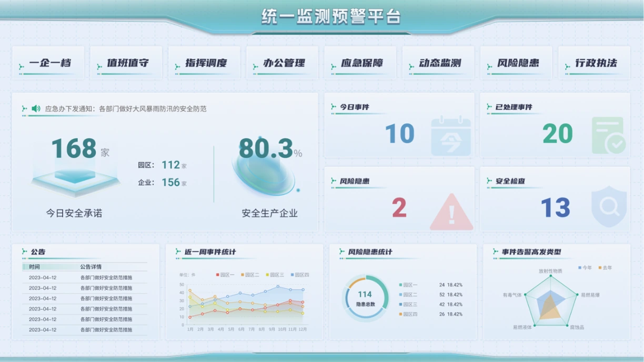The height and width of the screenshot is (362, 644).
Task: Click the 近一周事件统计 panel title
Action: point(210,252)
